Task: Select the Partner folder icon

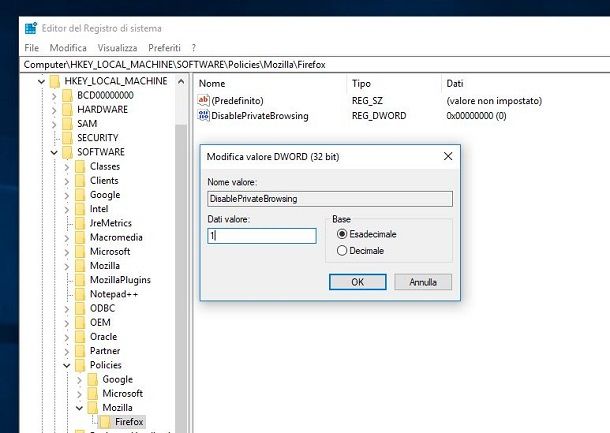Action: tap(80, 351)
